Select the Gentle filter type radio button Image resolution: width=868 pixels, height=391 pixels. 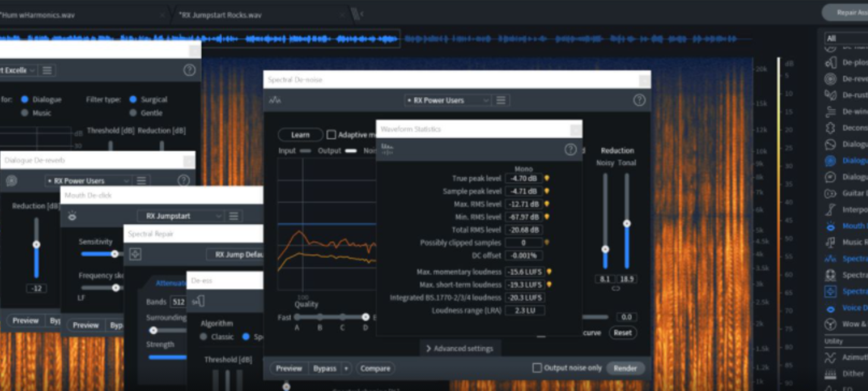click(x=133, y=112)
